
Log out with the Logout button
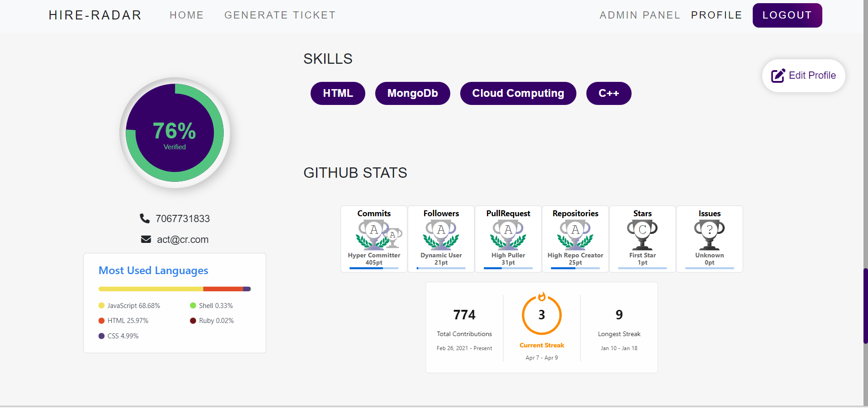787,15
